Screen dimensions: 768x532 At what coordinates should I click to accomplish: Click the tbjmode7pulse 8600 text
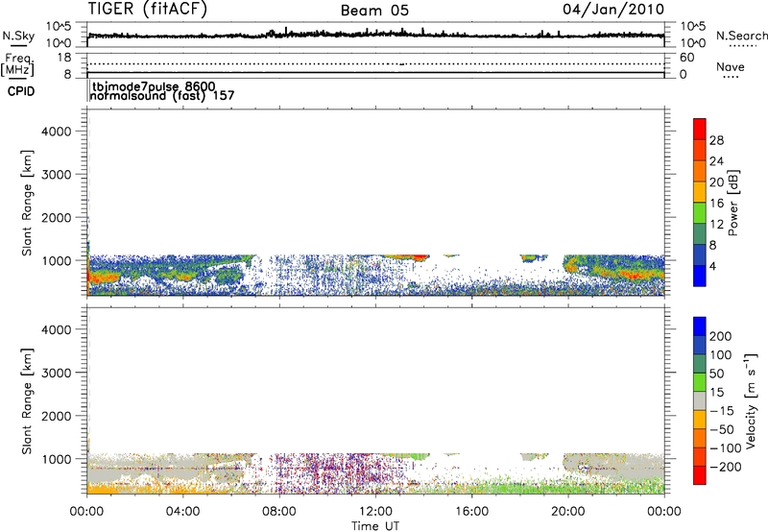pyautogui.click(x=154, y=86)
